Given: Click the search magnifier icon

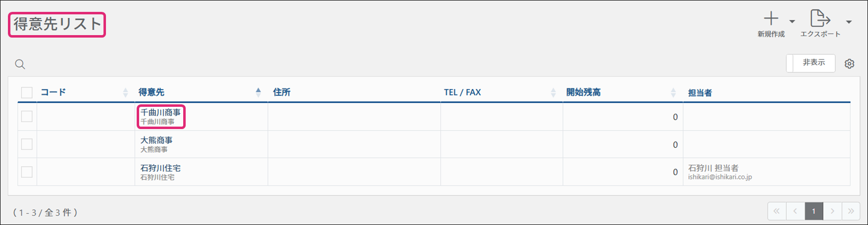Looking at the screenshot, I should (x=20, y=64).
